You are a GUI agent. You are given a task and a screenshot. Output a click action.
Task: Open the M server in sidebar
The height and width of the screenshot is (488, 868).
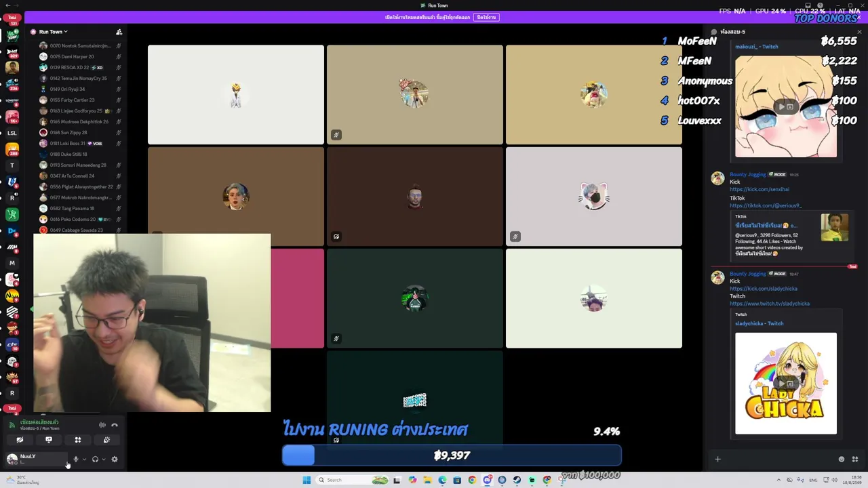(12, 263)
